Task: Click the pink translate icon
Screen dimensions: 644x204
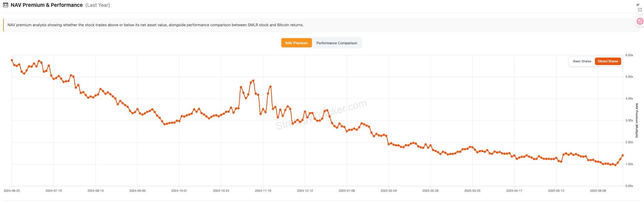Action: [x=640, y=21]
